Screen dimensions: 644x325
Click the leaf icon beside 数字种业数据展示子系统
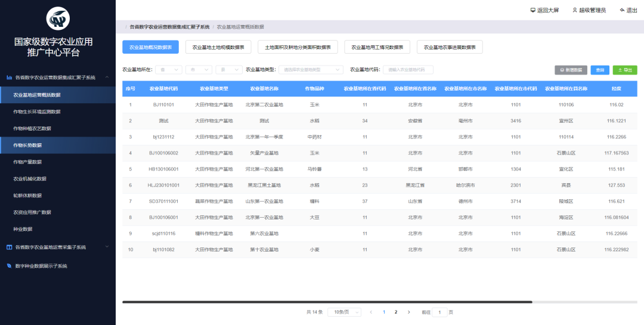click(x=9, y=266)
